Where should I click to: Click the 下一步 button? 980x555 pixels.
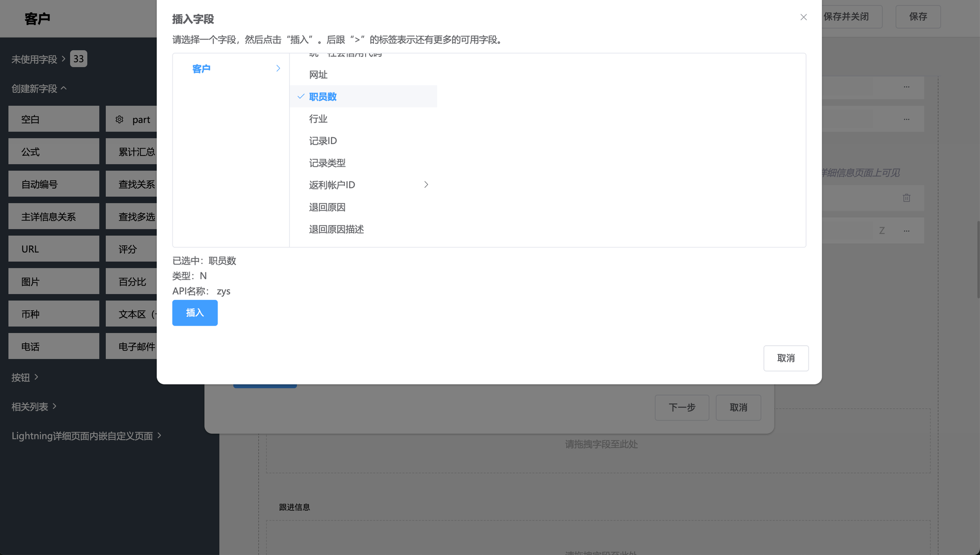(x=682, y=407)
